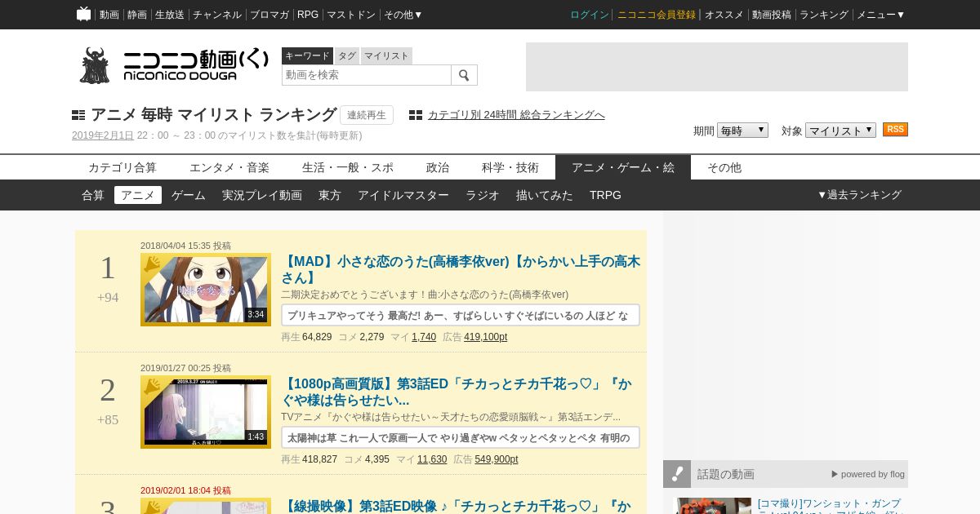
Task: Select the アイドルマスター subcategory
Action: coord(403,195)
